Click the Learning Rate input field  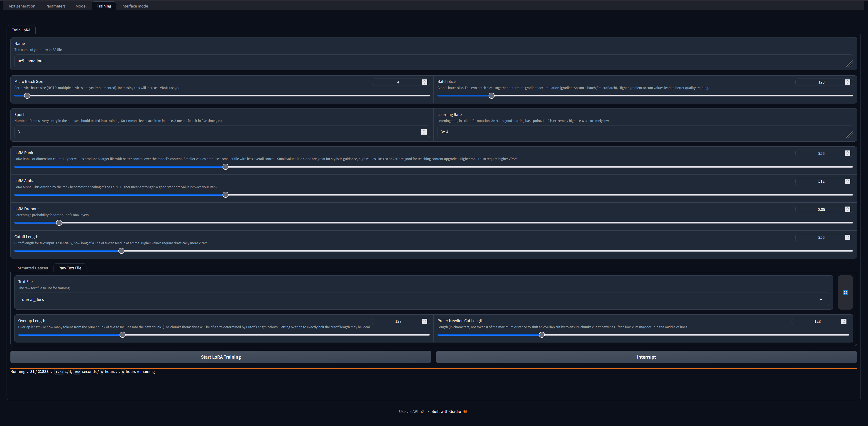(x=640, y=132)
